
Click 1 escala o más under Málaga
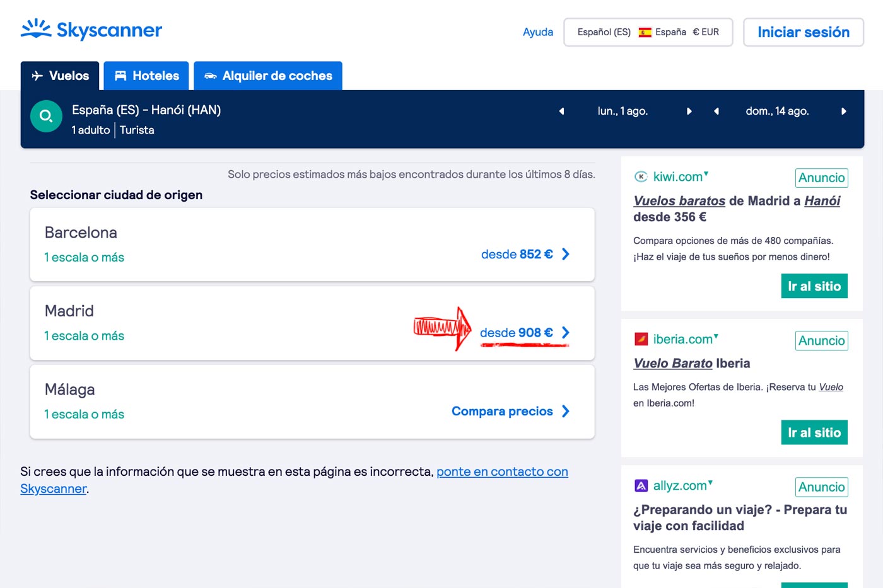click(x=84, y=414)
